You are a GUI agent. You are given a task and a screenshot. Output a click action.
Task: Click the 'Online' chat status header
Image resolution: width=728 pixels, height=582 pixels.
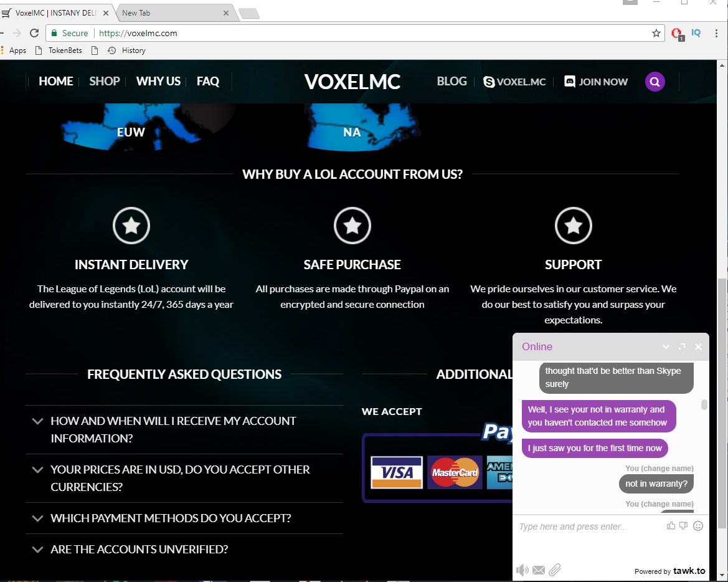point(537,346)
